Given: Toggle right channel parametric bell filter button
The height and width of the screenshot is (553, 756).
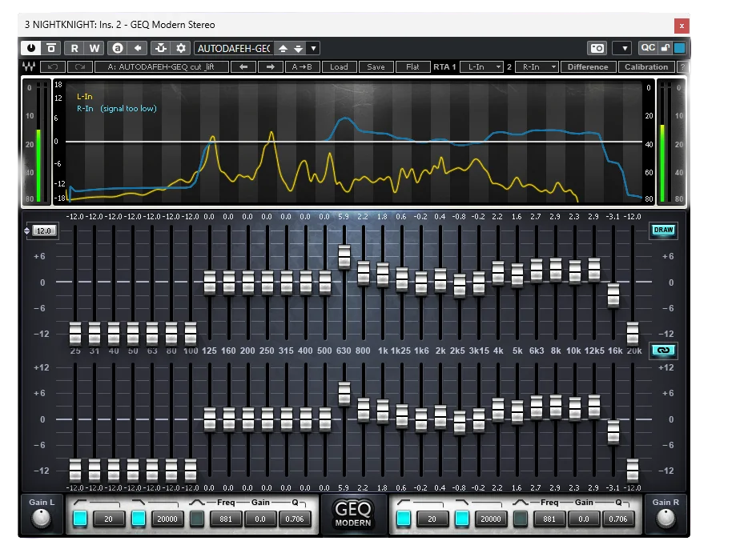Looking at the screenshot, I should point(521,519).
